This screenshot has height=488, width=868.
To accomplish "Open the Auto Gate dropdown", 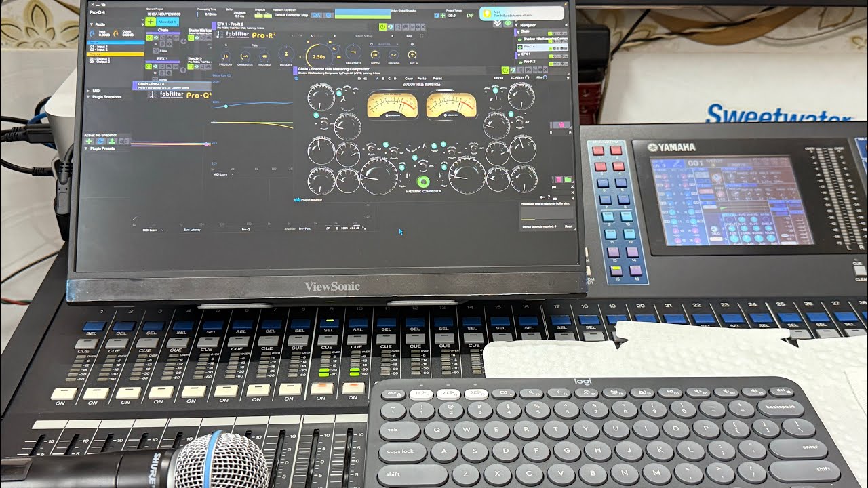I will click(x=384, y=44).
